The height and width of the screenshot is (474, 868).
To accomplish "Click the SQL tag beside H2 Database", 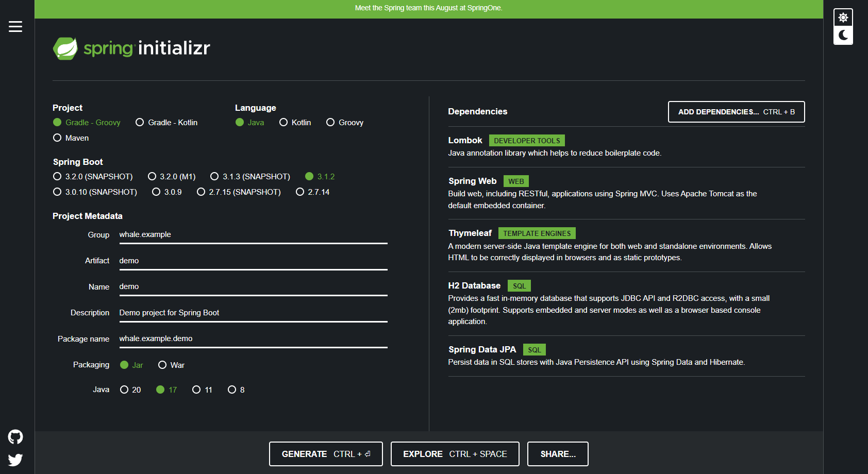I will [520, 286].
